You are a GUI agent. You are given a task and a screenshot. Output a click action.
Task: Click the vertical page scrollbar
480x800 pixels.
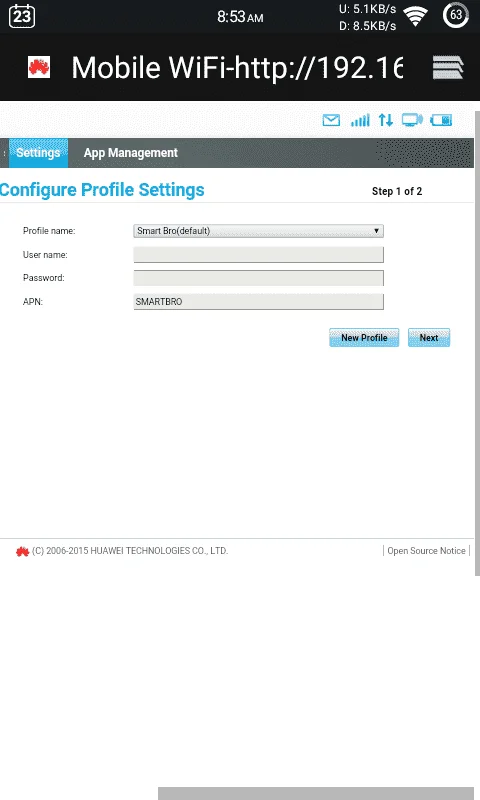tap(477, 343)
